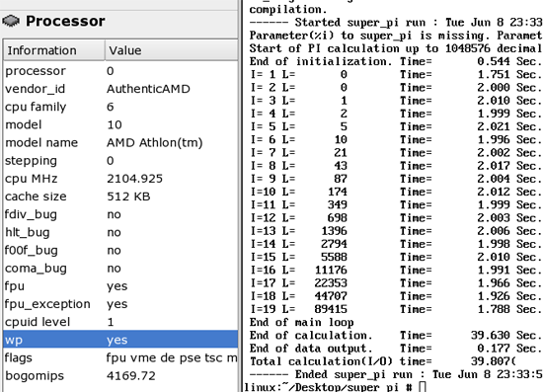
Task: Click the AuthenticAMD value cell
Action: pyautogui.click(x=148, y=89)
